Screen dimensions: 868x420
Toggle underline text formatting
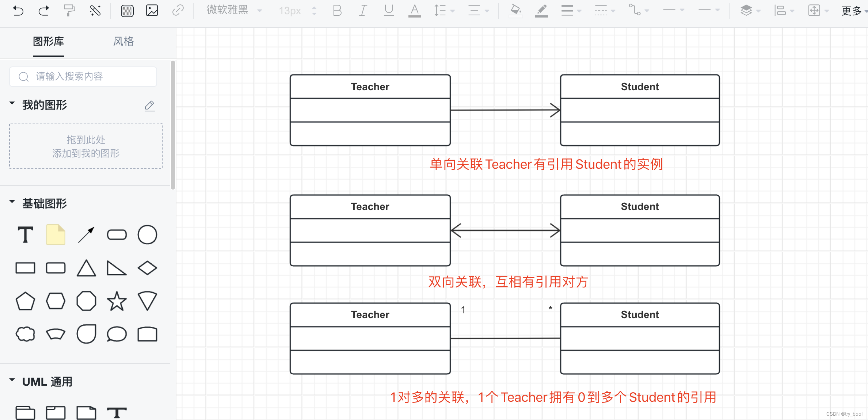[389, 11]
